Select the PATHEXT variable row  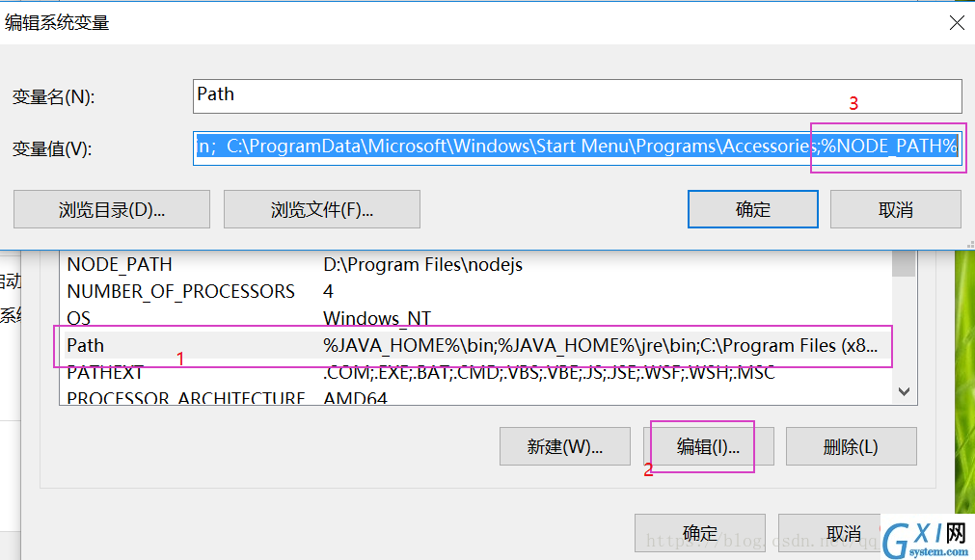(476, 372)
